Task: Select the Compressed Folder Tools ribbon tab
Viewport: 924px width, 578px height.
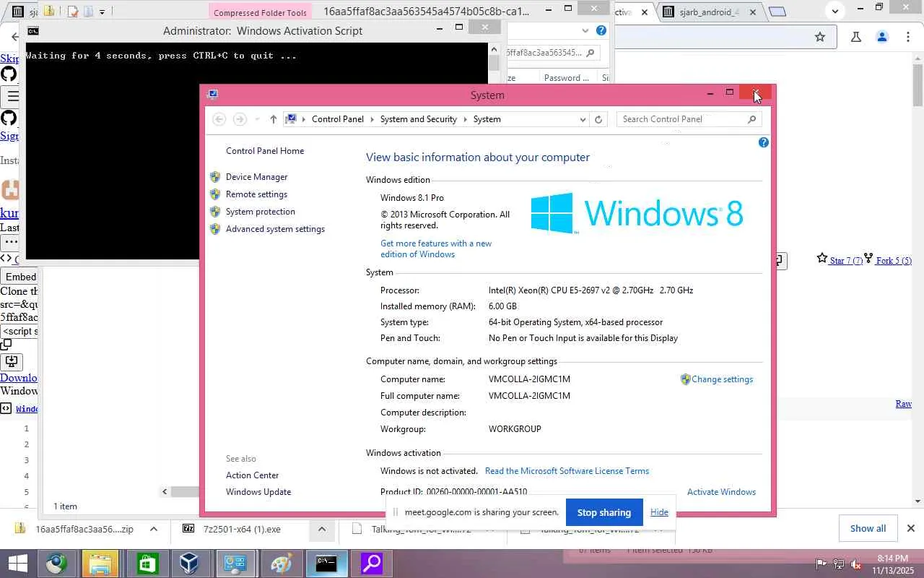Action: pos(261,12)
